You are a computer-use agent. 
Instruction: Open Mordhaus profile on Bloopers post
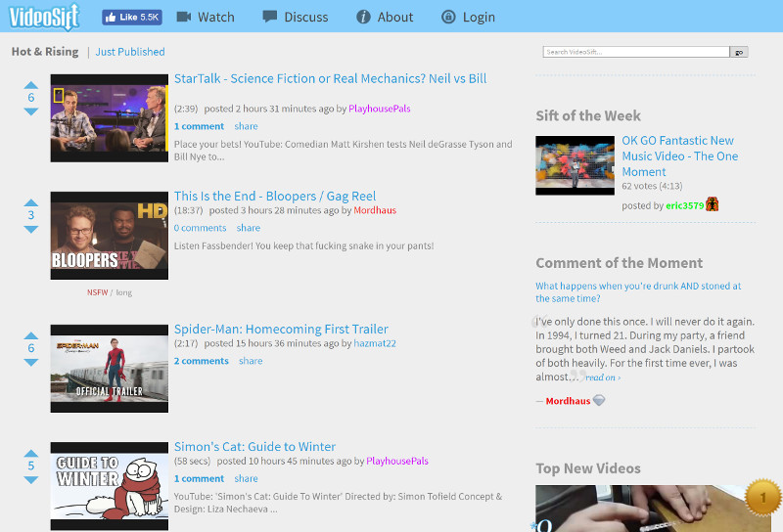pyautogui.click(x=375, y=210)
